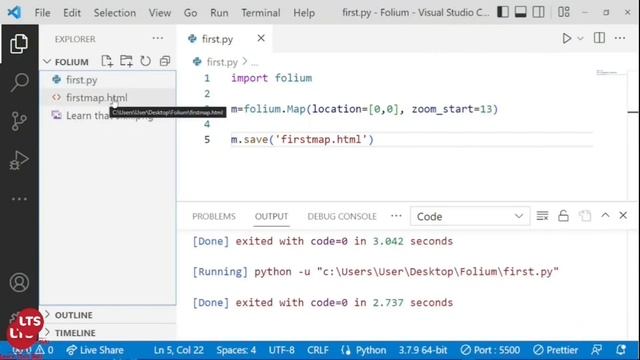The image size is (640, 360).
Task: Open the Edit menu
Action: coord(72,13)
